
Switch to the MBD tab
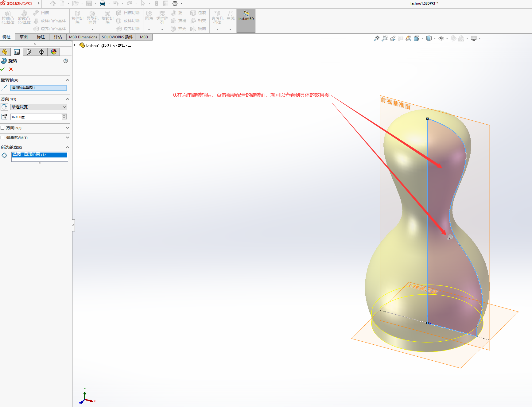coord(144,37)
